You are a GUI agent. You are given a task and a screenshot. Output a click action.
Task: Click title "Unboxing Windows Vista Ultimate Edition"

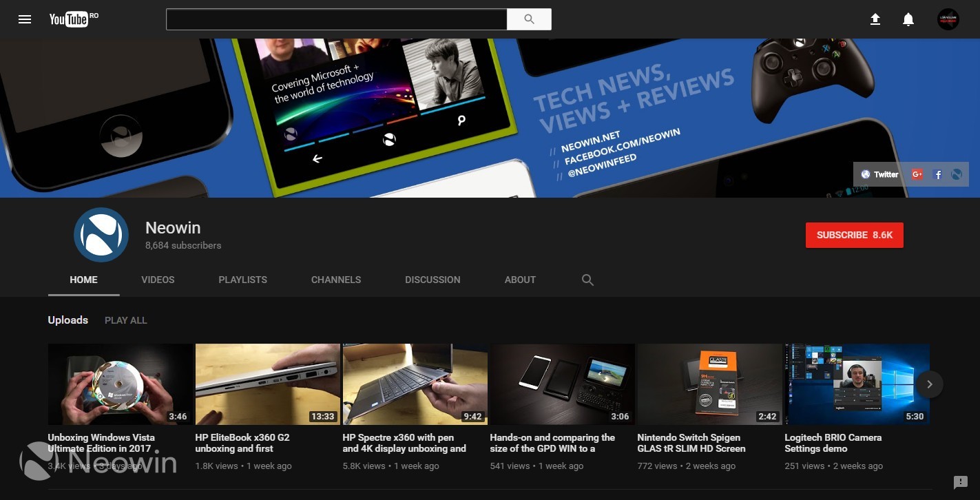(x=101, y=443)
